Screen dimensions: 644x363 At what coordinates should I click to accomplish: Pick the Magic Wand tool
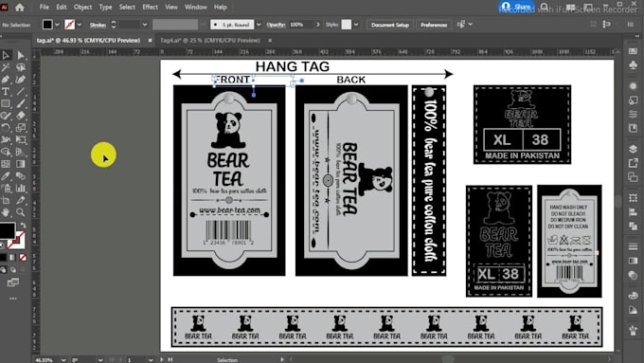click(6, 67)
